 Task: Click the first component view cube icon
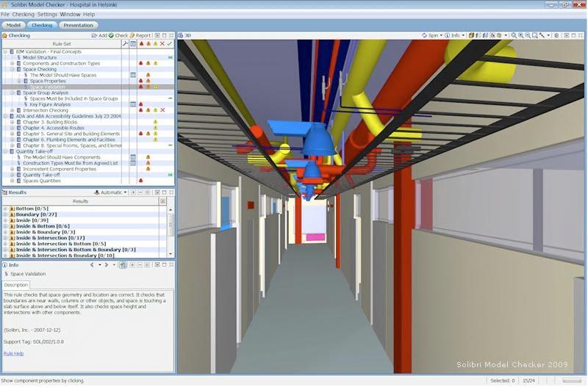tap(471, 35)
